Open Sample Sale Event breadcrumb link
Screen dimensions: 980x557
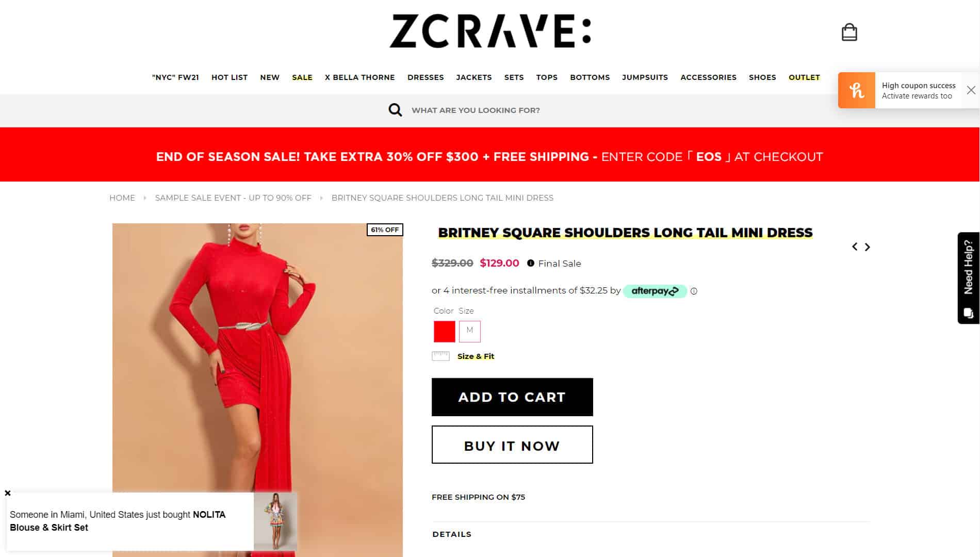click(x=233, y=198)
